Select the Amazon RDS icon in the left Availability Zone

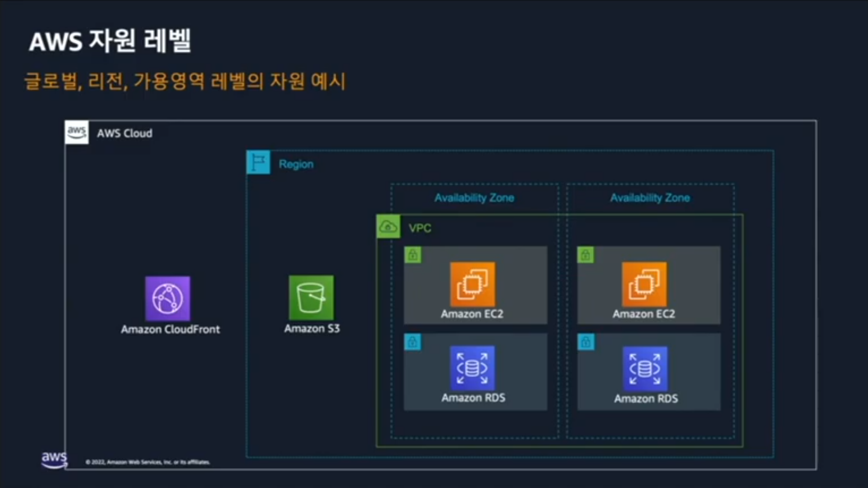point(472,368)
